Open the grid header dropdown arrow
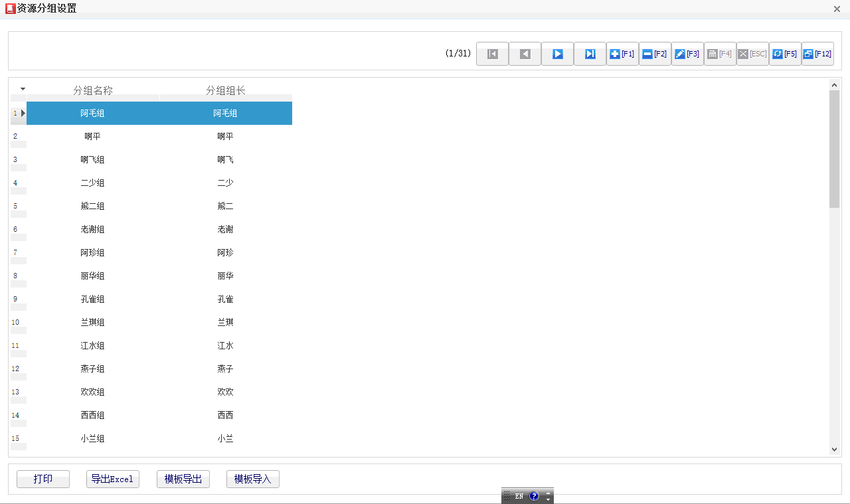 point(23,88)
